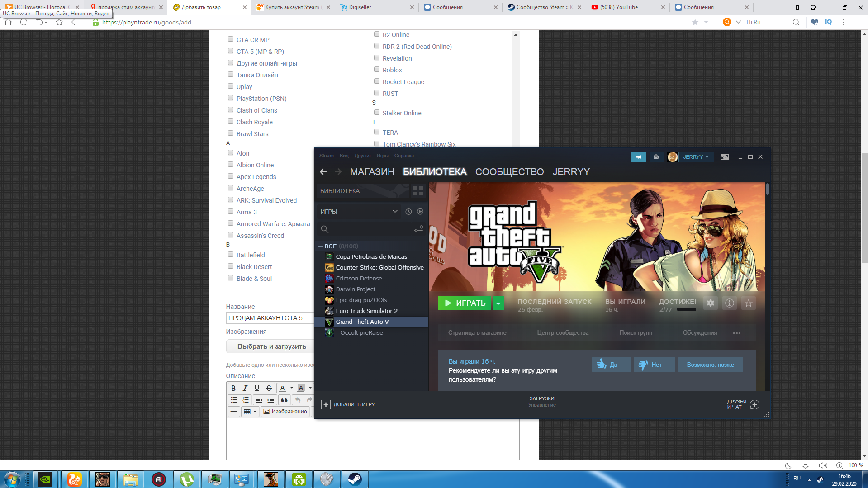This screenshot has width=868, height=488.
Task: Open advanced filter options in Steam library
Action: click(418, 229)
